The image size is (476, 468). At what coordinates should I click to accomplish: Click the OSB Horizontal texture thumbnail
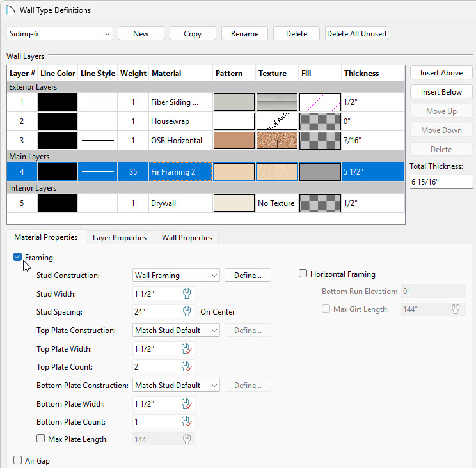tap(277, 141)
